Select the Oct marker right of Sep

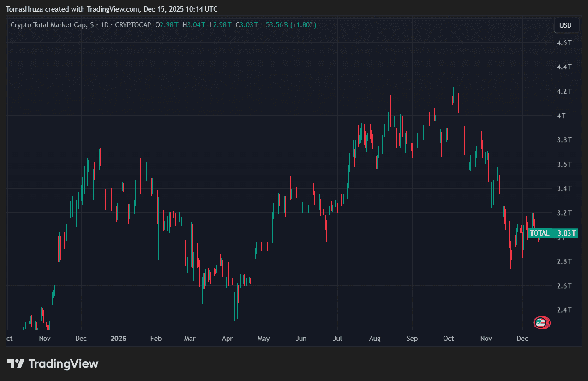pyautogui.click(x=448, y=339)
